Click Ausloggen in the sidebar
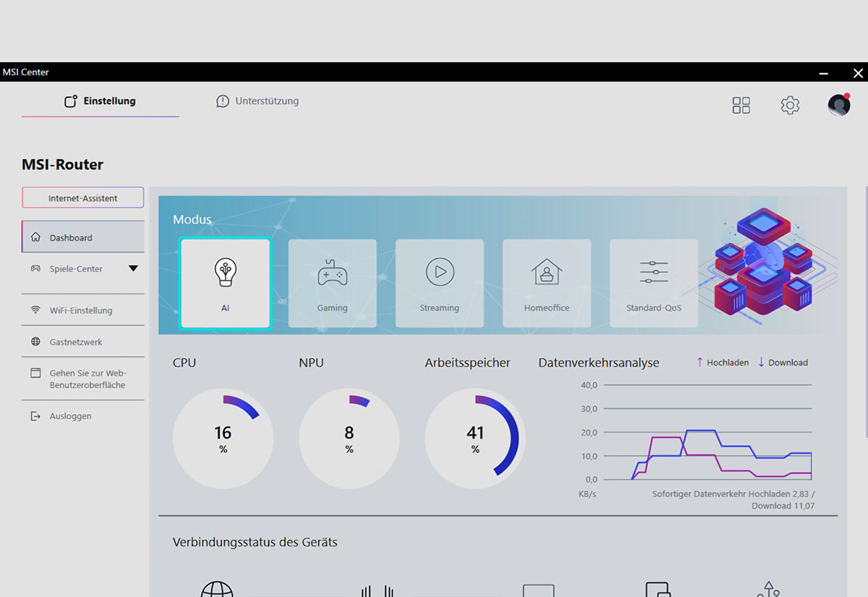The width and height of the screenshot is (868, 597). (x=83, y=416)
